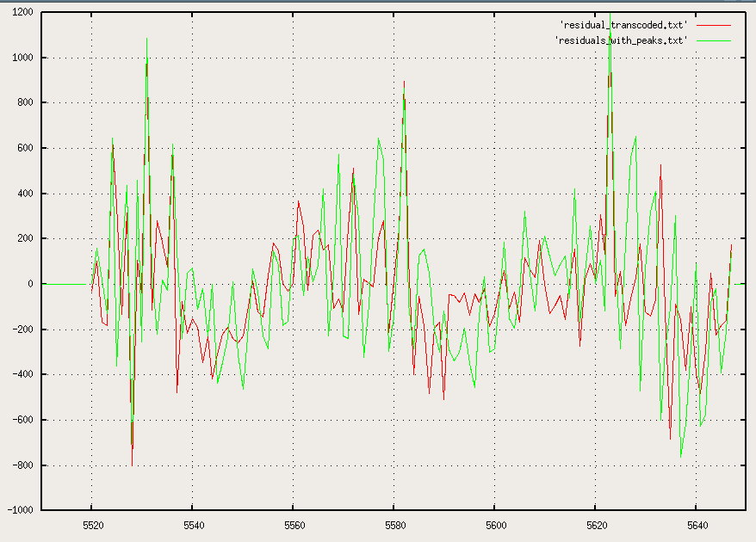756x542 pixels.
Task: Click the -1000 y-axis tick label
Action: tap(20, 510)
